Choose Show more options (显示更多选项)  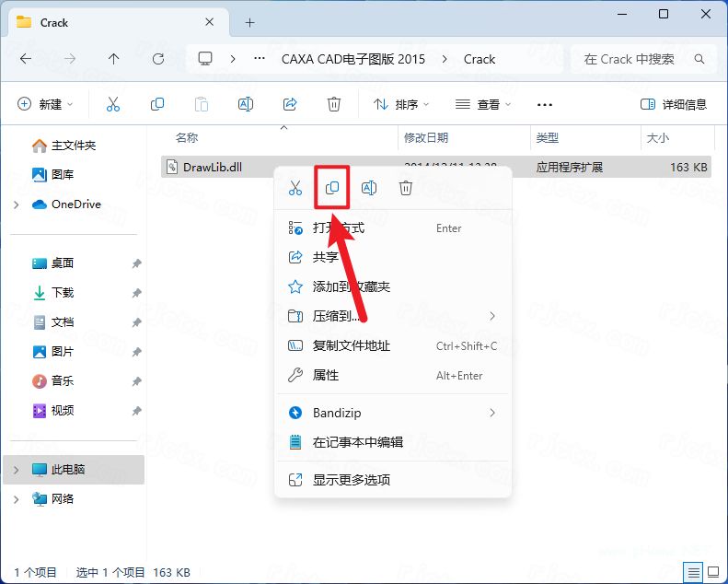coord(393,480)
